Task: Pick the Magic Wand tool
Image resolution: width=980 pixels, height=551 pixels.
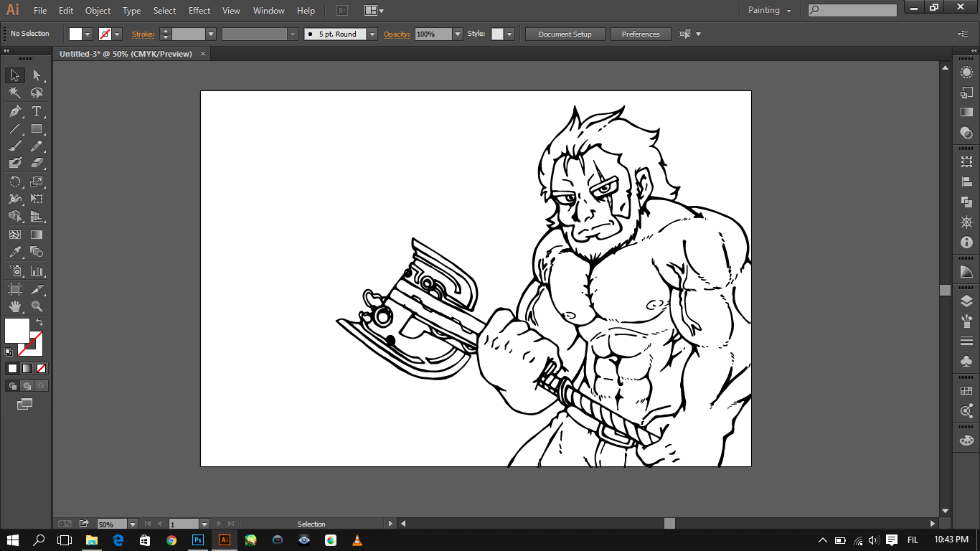Action: [15, 93]
